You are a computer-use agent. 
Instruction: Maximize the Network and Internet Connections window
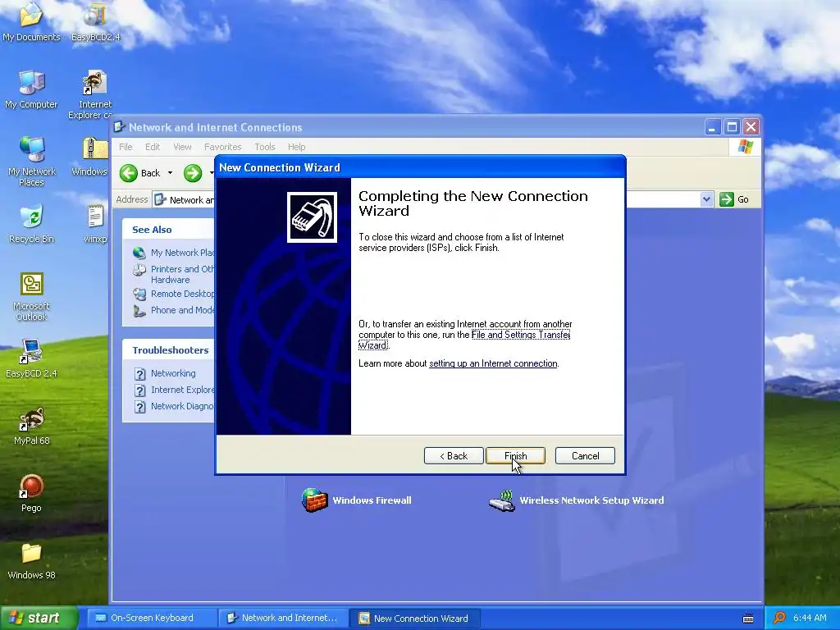pos(732,127)
